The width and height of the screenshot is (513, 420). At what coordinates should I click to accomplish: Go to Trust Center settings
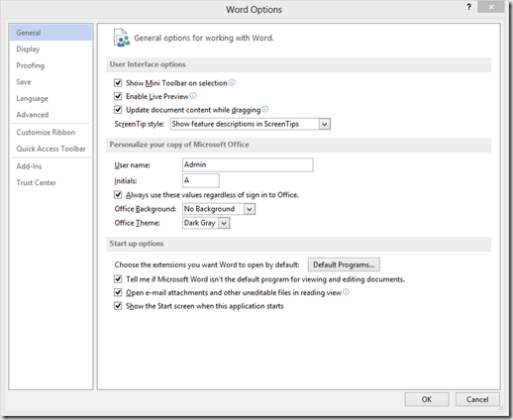coord(37,182)
